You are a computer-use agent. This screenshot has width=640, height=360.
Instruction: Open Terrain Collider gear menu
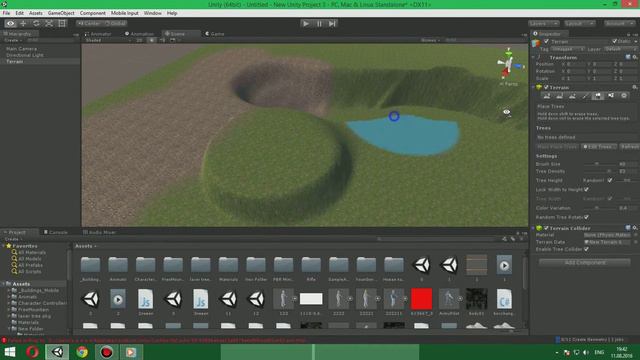pos(635,228)
